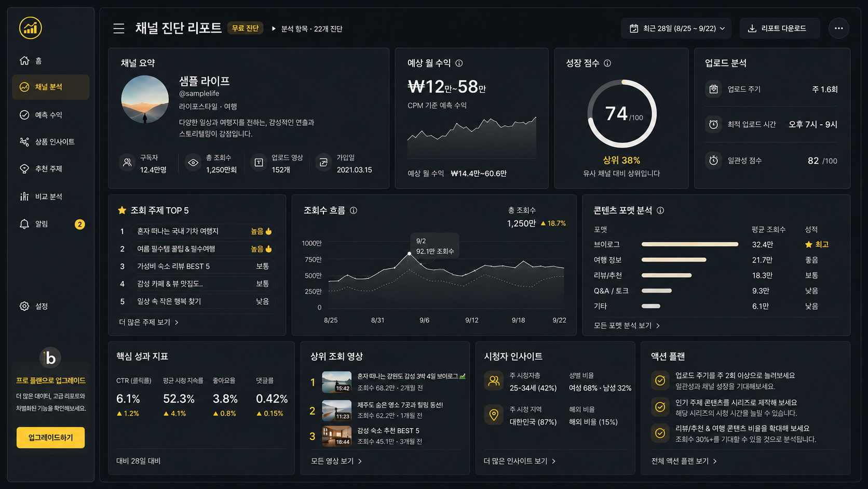The width and height of the screenshot is (868, 489).
Task: Click the 브이로그 format bar
Action: pyautogui.click(x=690, y=244)
